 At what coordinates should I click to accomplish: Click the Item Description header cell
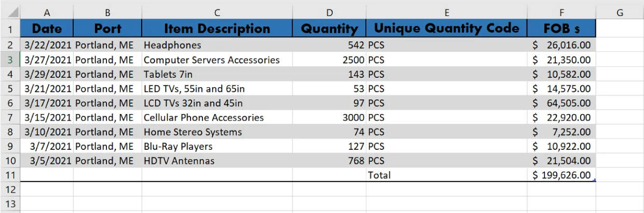coord(217,29)
